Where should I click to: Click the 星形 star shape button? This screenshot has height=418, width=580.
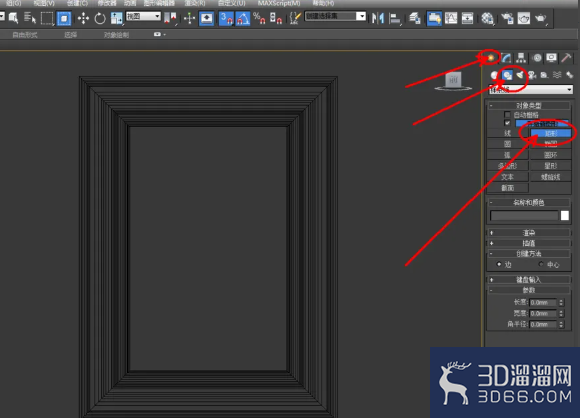click(x=551, y=166)
